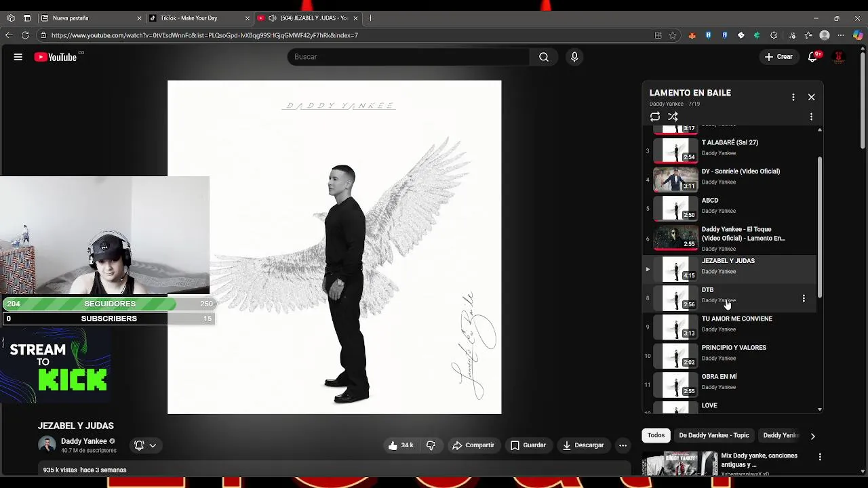The height and width of the screenshot is (488, 868).
Task: Open split screen icon in address bar
Action: pos(658,35)
